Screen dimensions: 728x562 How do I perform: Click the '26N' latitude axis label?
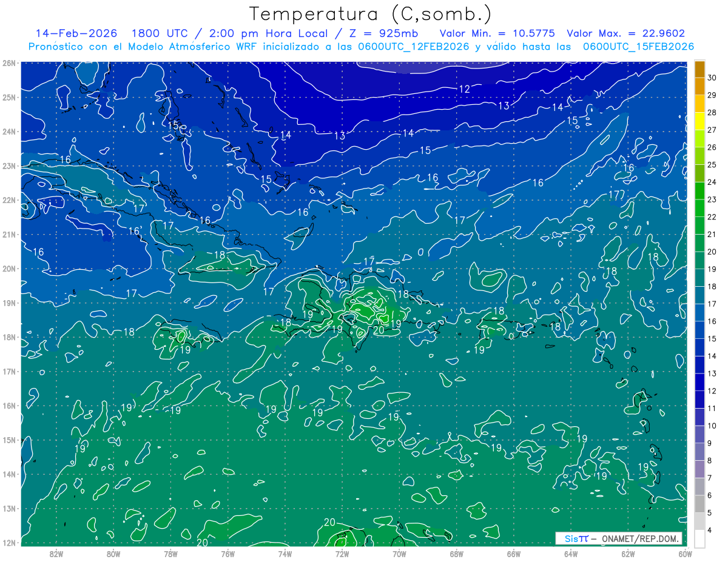(x=8, y=63)
